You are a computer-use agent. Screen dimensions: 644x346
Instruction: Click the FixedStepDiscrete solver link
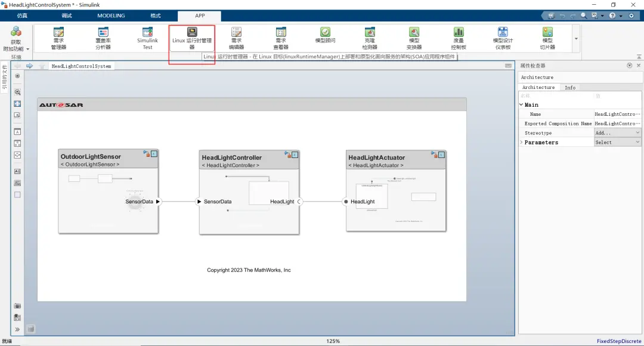[x=618, y=341]
